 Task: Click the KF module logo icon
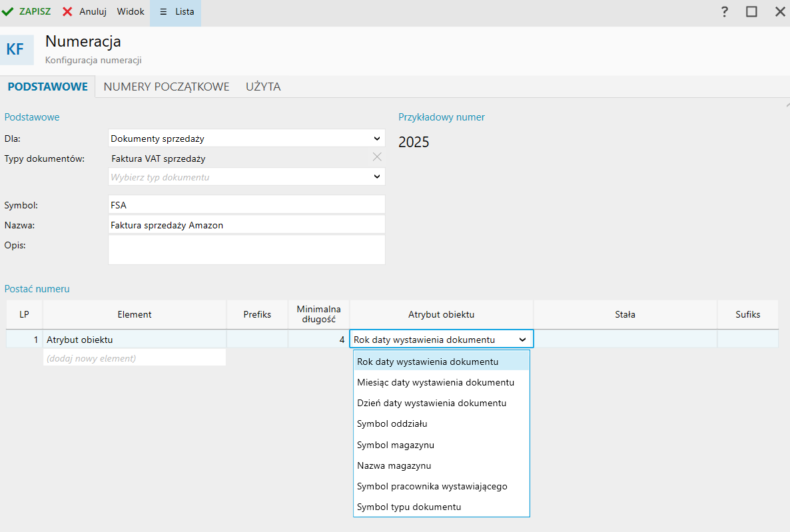(16, 50)
